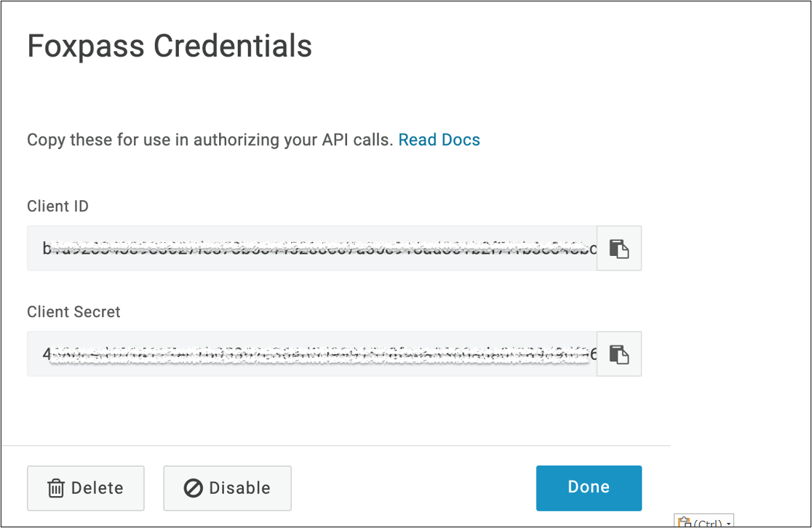Screen dimensions: 812x528
Task: Copy the Client Secret using its clipboard icon
Action: coord(619,354)
